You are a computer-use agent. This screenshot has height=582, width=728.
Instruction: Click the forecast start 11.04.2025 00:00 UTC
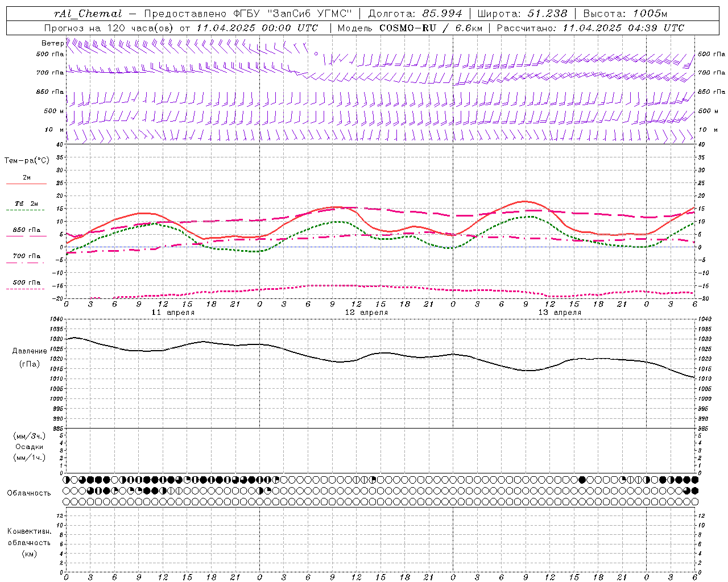257,28
